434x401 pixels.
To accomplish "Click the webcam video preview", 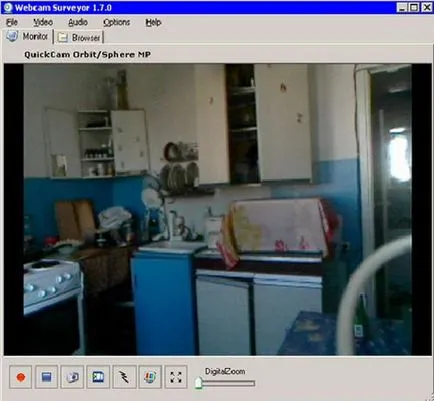I will pyautogui.click(x=217, y=209).
